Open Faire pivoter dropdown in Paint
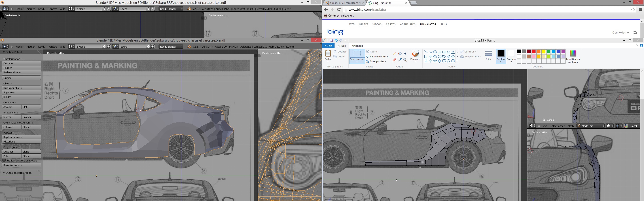 click(x=386, y=61)
